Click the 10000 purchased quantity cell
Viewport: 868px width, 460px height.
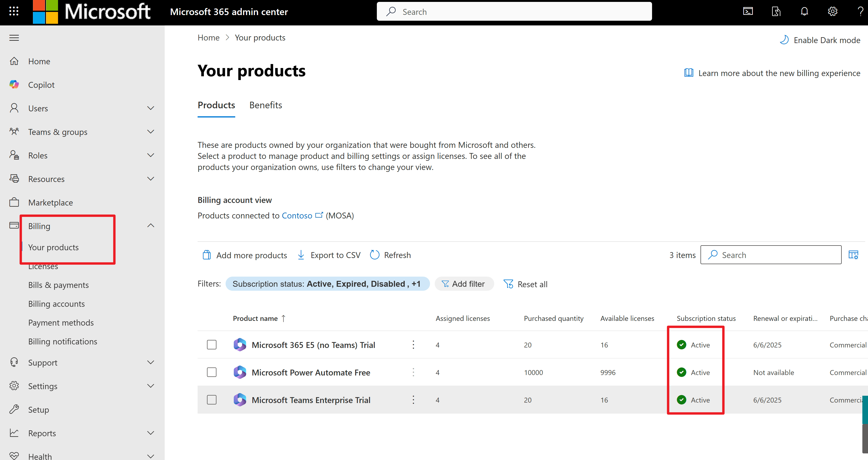pos(534,372)
